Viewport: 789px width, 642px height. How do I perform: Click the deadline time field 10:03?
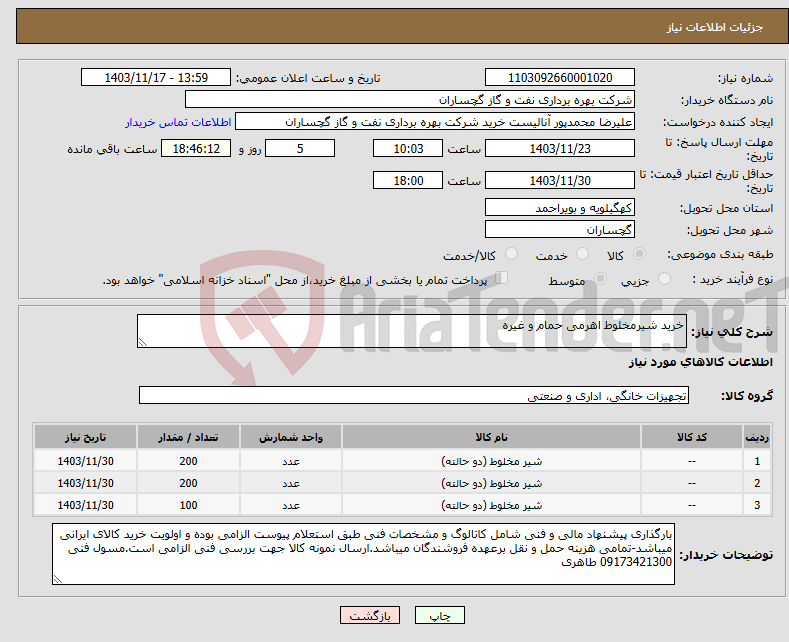408,148
